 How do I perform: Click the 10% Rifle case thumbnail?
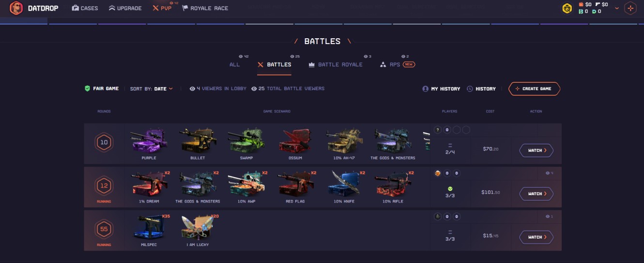[393, 184]
